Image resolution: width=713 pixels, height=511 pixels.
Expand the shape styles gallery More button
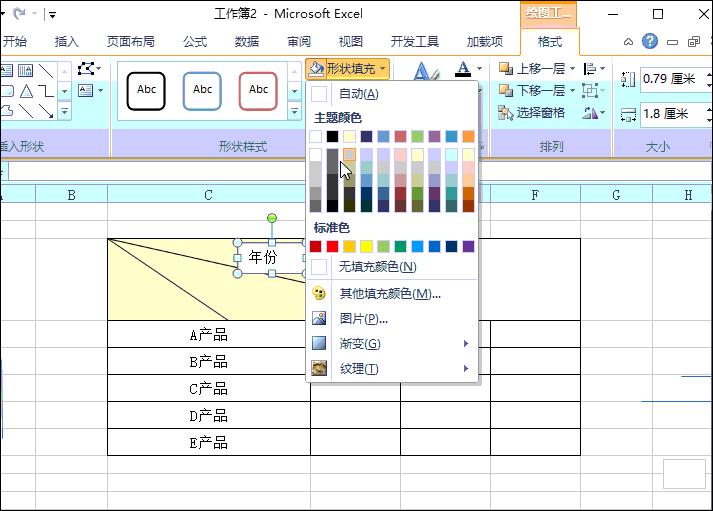(295, 111)
